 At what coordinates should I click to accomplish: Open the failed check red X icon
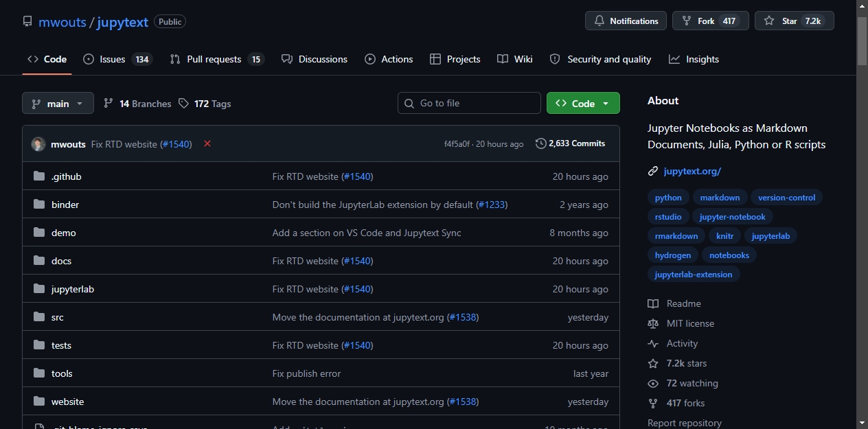pyautogui.click(x=207, y=143)
